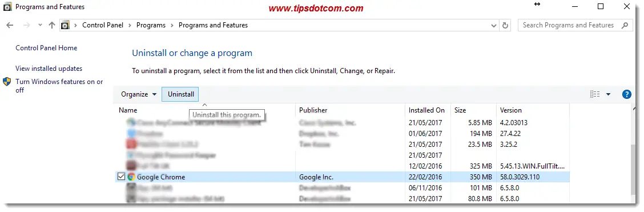This screenshot has width=644, height=212.
Task: Expand chevron after Programs breadcrumb
Action: pyautogui.click(x=172, y=25)
